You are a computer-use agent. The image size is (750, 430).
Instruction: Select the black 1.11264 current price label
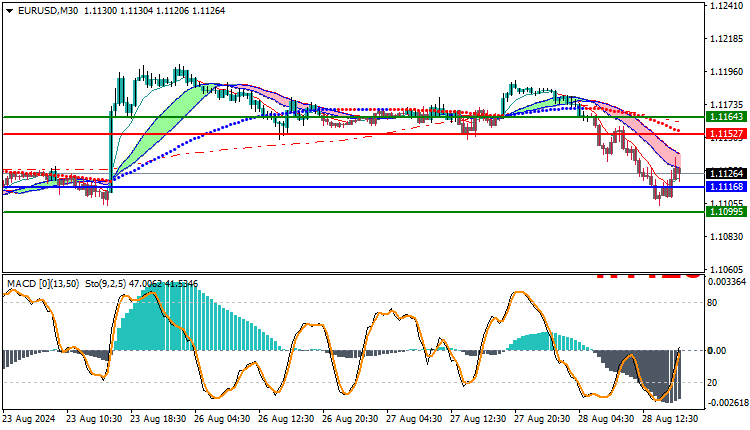pyautogui.click(x=726, y=174)
